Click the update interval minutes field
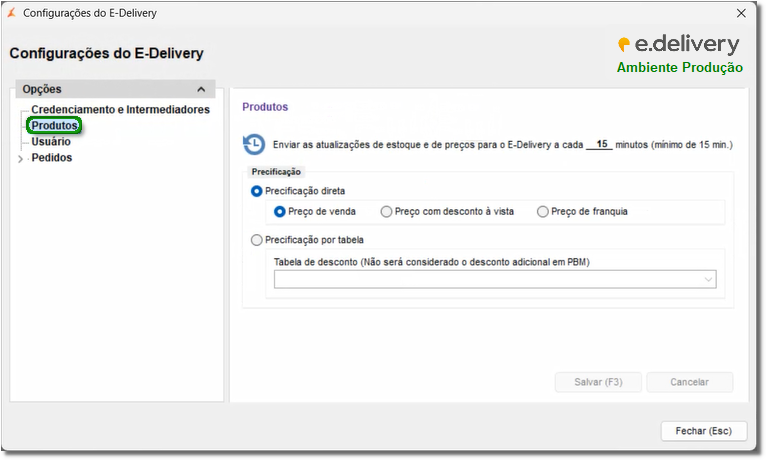Viewport: 766px width, 460px height. click(599, 145)
